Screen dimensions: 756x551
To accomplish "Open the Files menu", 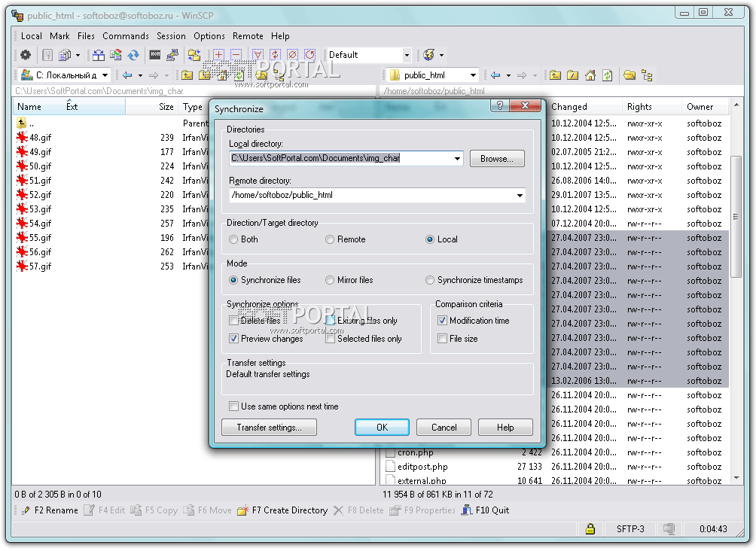I will click(x=86, y=36).
